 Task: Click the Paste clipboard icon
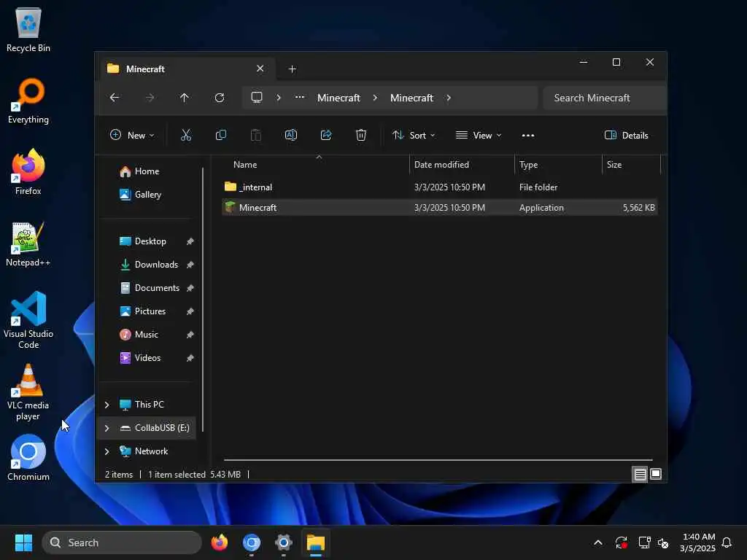pos(256,135)
